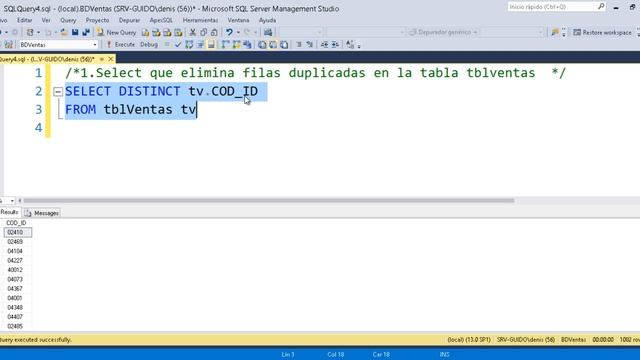Click the Open File folder icon
Image resolution: width=640 pixels, height=360 pixels.
pos(64,32)
